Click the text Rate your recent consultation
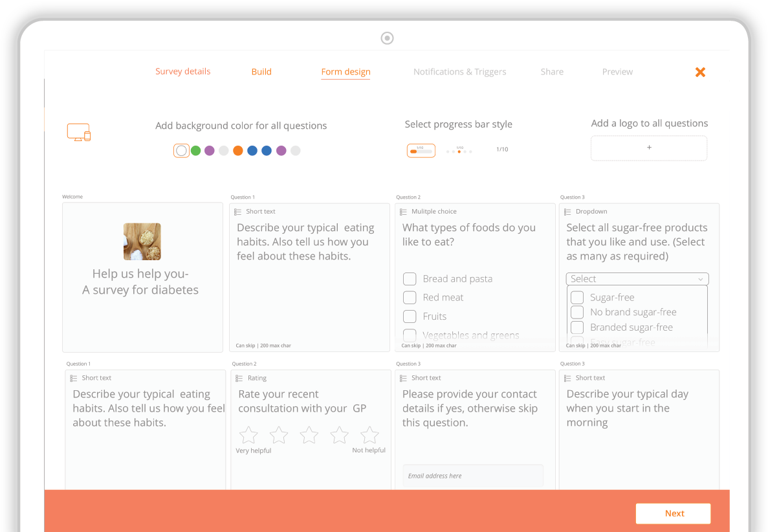Viewport: 768px width, 532px height. click(x=302, y=401)
